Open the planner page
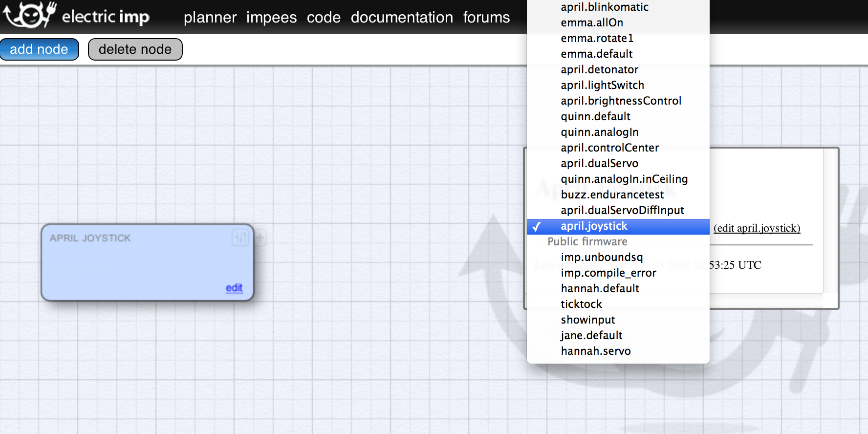 click(210, 18)
